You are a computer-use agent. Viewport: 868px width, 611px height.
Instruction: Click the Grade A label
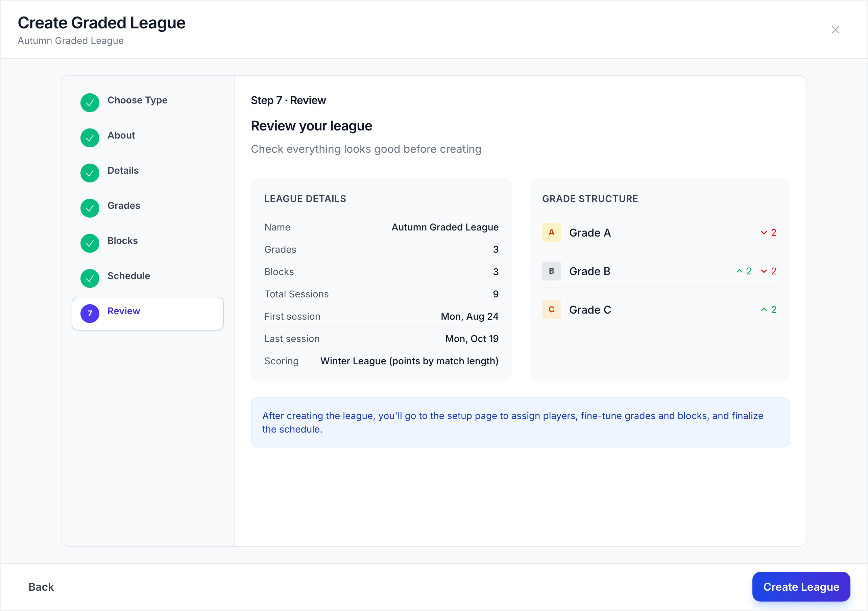[590, 233]
